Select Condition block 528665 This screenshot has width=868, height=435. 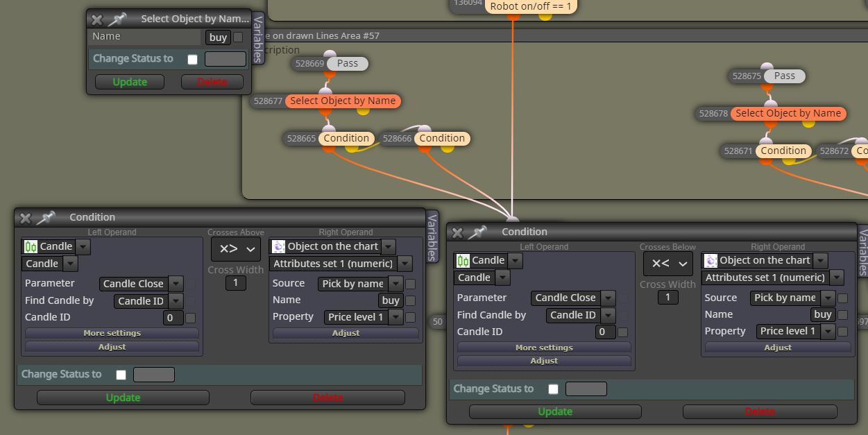point(346,138)
